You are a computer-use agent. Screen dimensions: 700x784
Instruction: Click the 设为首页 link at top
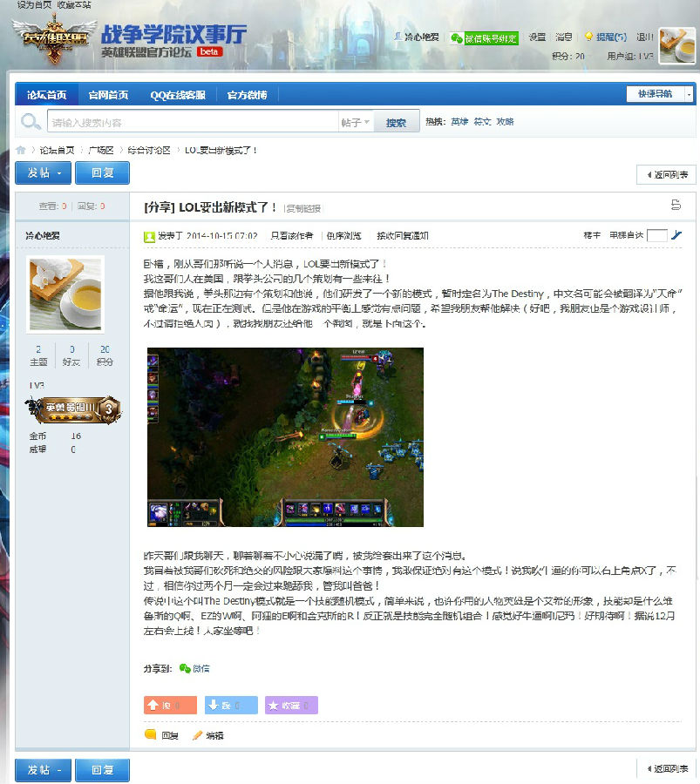(x=35, y=5)
